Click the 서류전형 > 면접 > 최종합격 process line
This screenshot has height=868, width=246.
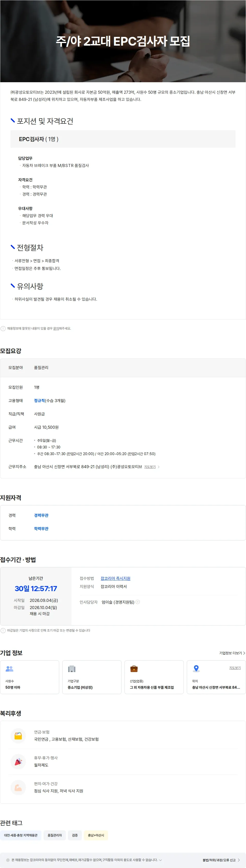(37, 261)
